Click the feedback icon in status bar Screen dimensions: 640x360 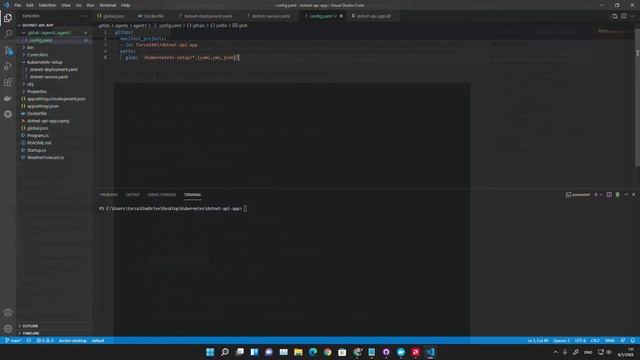(623, 340)
